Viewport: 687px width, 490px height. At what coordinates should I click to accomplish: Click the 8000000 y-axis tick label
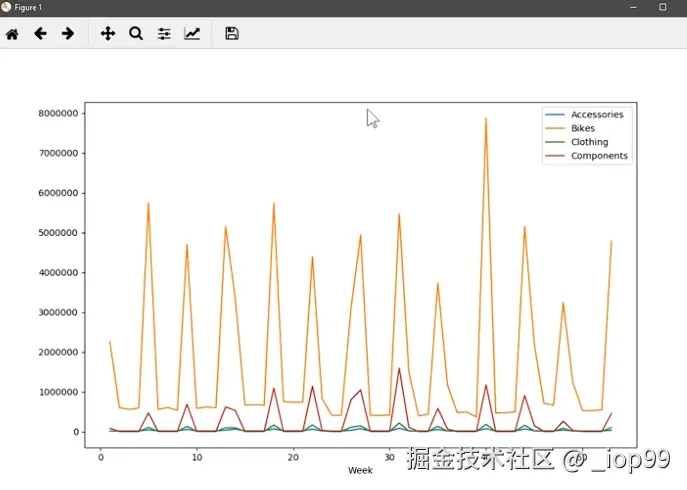point(58,113)
